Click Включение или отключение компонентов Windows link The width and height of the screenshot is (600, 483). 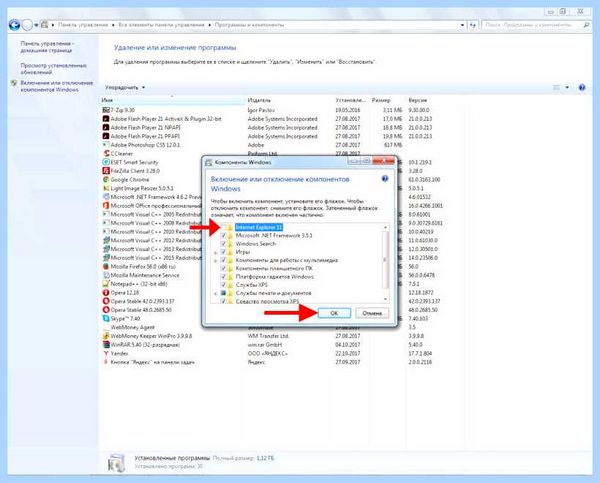(57, 86)
